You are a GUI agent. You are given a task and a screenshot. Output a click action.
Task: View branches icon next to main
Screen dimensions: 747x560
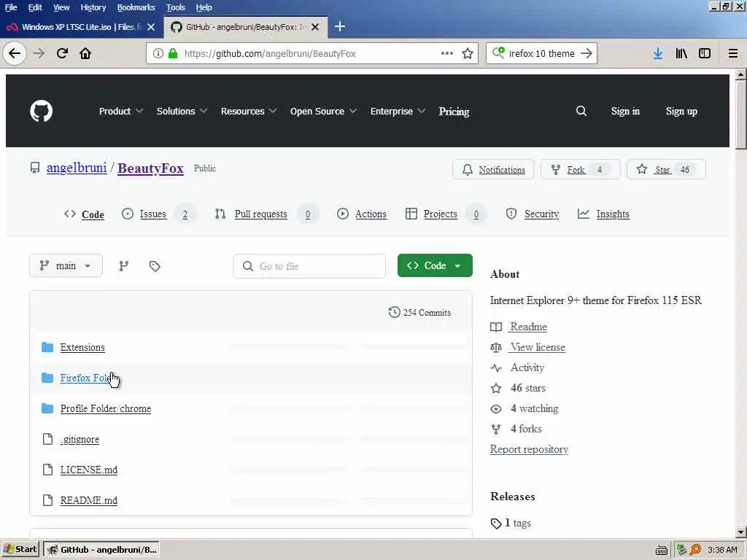(124, 266)
